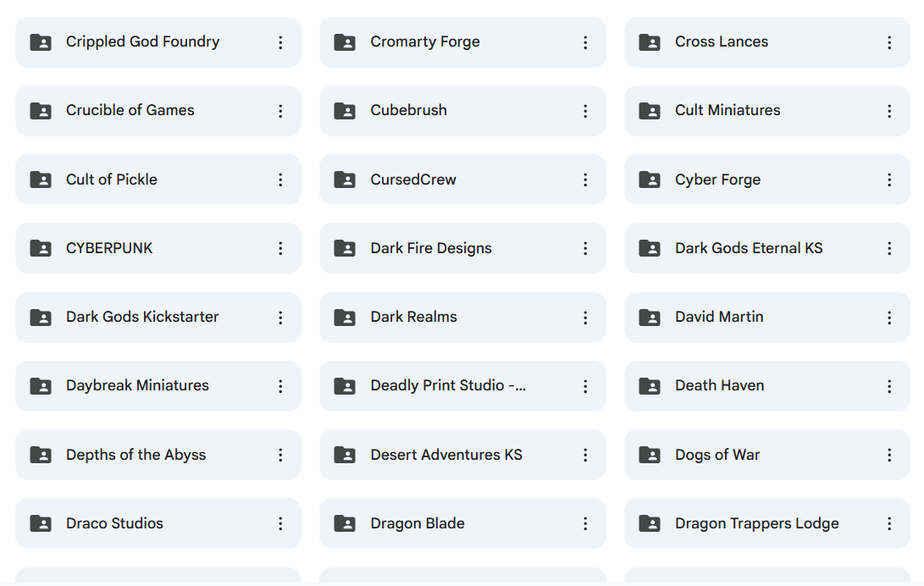Select the Crucible of Games folder name

click(x=130, y=110)
